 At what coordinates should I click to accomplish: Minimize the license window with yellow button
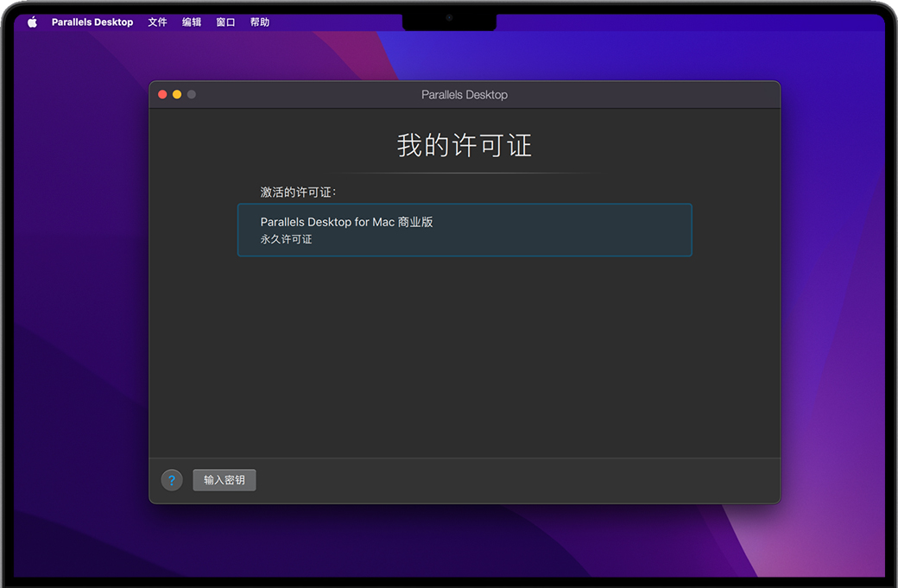[177, 94]
